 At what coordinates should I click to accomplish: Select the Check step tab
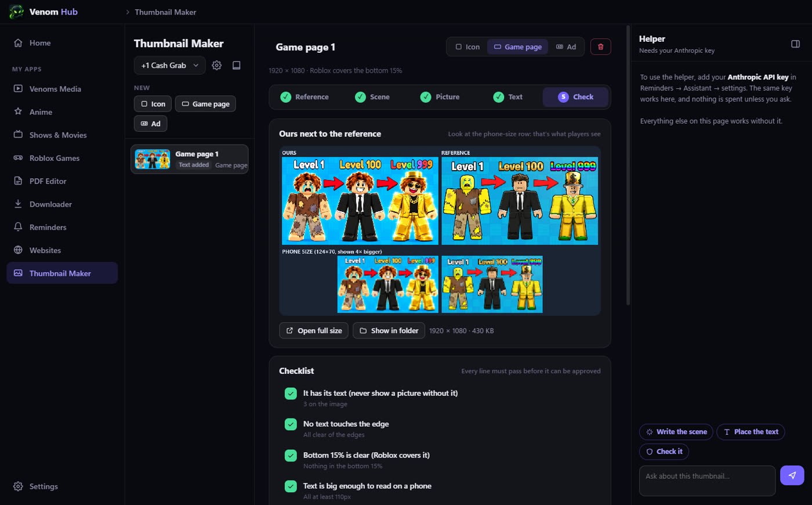[x=575, y=97]
